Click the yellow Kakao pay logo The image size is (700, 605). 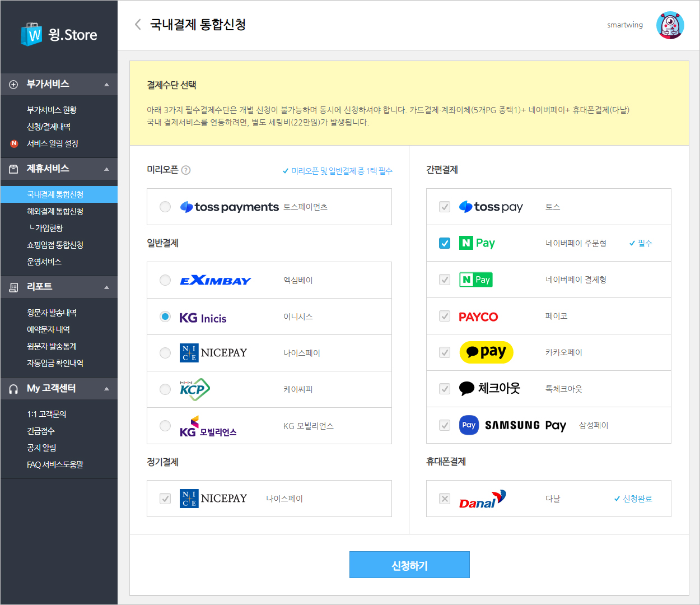tap(487, 352)
